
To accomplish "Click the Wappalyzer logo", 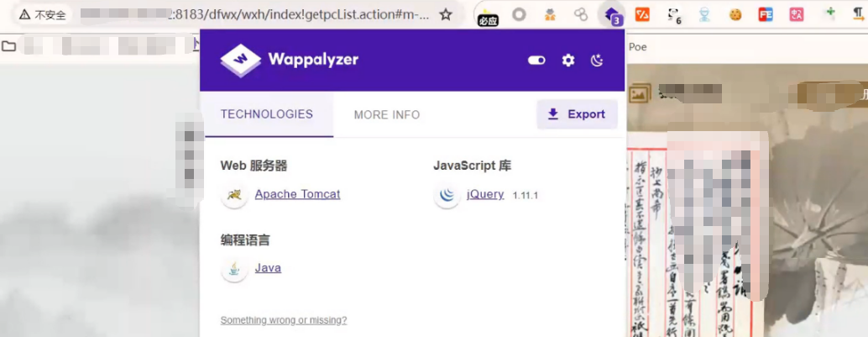I will [289, 61].
